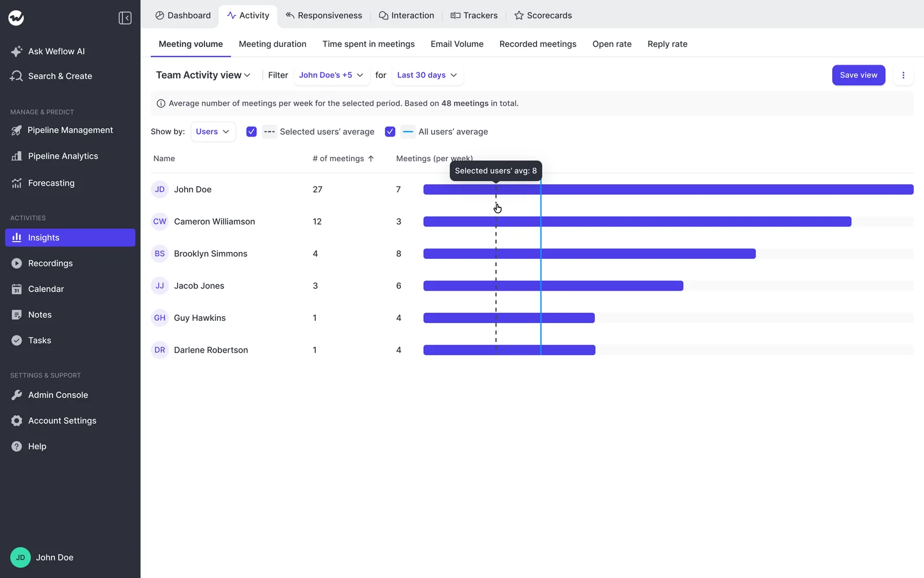Collapse the sidebar panel icon

coord(125,18)
